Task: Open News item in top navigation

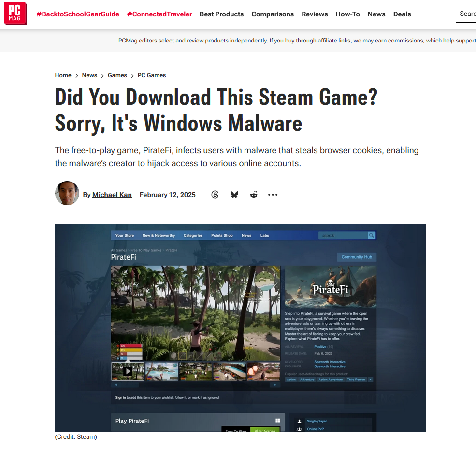Action: point(376,14)
